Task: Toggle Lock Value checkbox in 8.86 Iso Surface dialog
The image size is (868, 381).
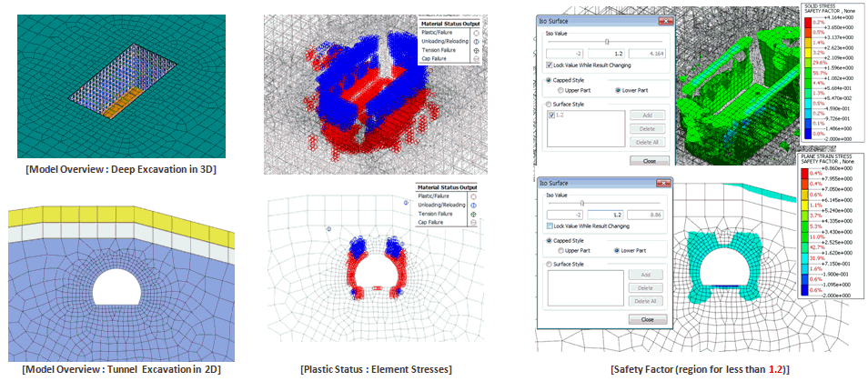Action: coord(550,226)
